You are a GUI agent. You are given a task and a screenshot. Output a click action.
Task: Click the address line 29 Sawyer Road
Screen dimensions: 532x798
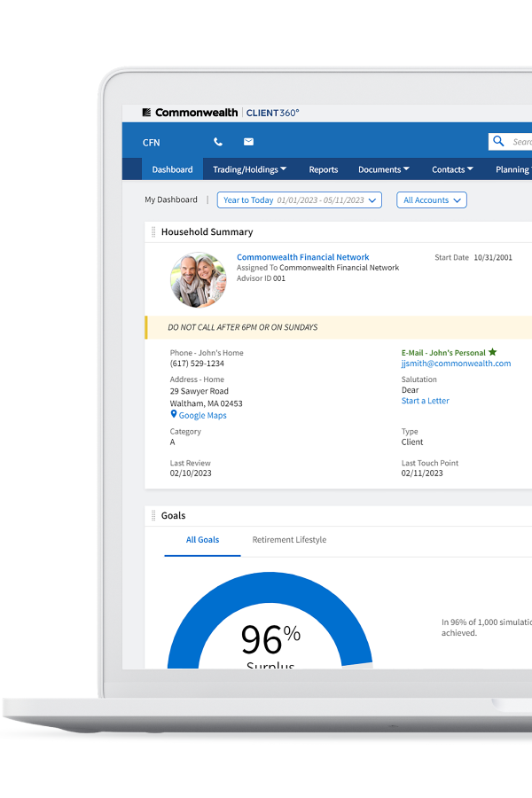click(x=199, y=391)
